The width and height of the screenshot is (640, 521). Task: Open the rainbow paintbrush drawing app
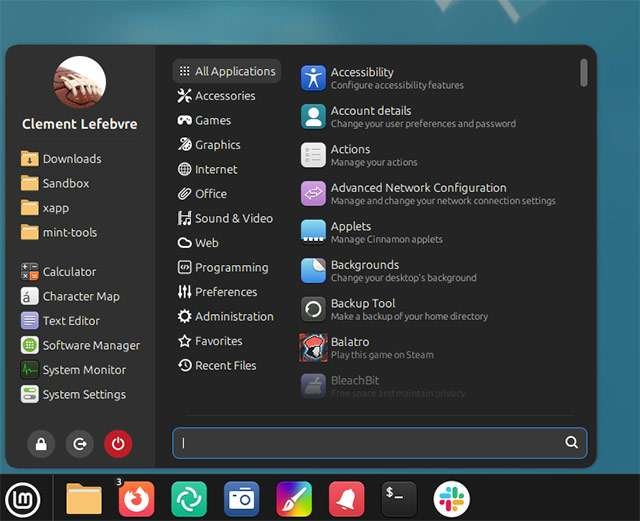coord(294,499)
